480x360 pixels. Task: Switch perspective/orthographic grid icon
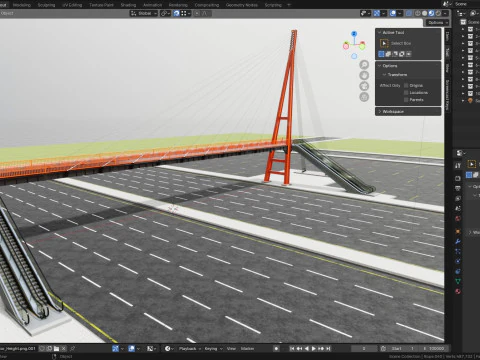[364, 97]
